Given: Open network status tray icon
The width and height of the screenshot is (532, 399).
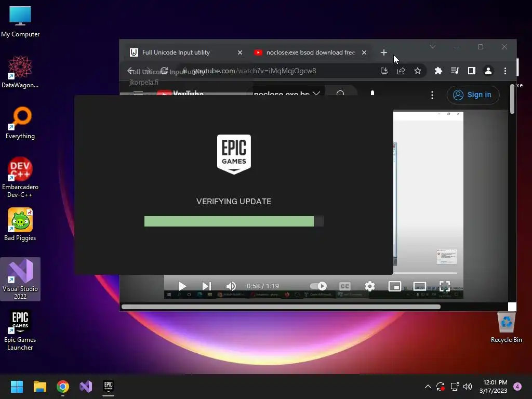Looking at the screenshot, I should tap(455, 387).
